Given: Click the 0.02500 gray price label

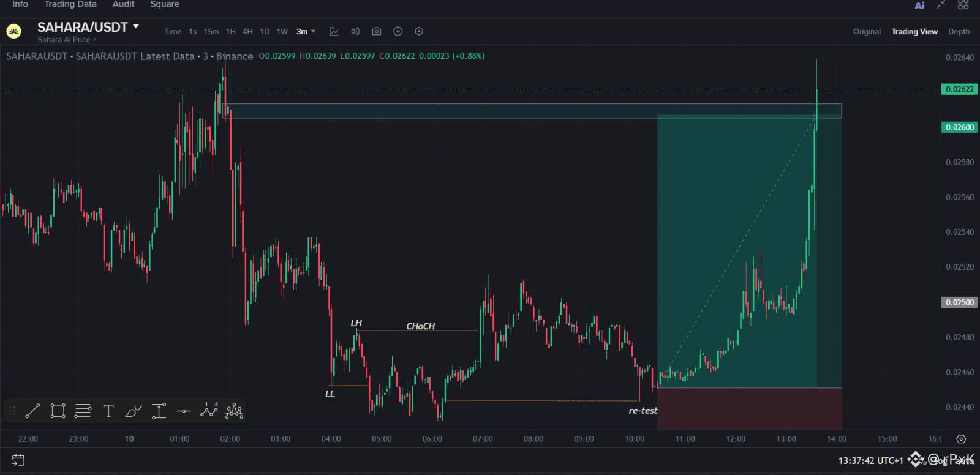Looking at the screenshot, I should pos(959,302).
